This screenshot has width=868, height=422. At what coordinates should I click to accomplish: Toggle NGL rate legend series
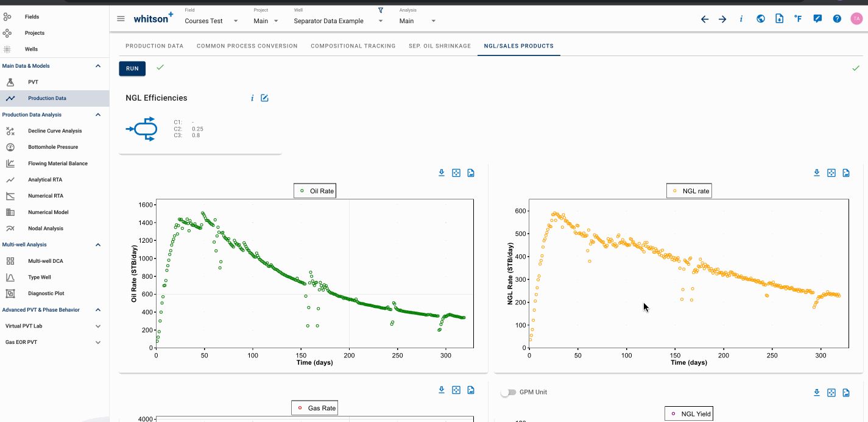pyautogui.click(x=690, y=191)
